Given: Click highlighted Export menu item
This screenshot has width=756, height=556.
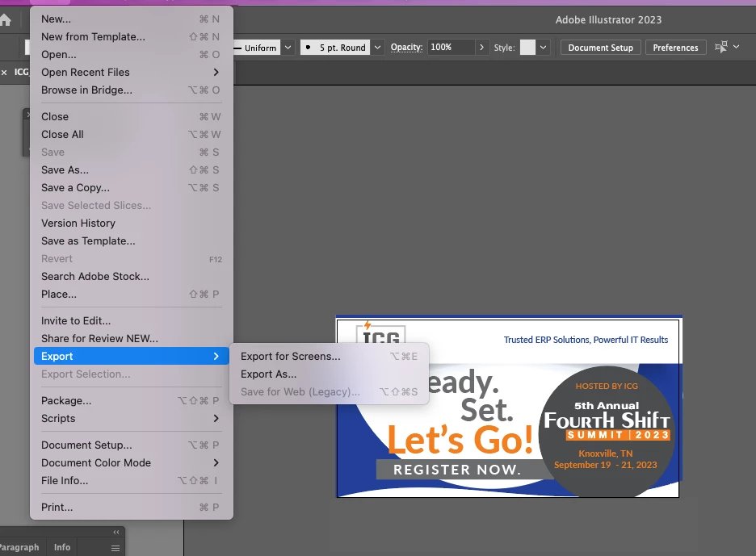Looking at the screenshot, I should point(131,356).
